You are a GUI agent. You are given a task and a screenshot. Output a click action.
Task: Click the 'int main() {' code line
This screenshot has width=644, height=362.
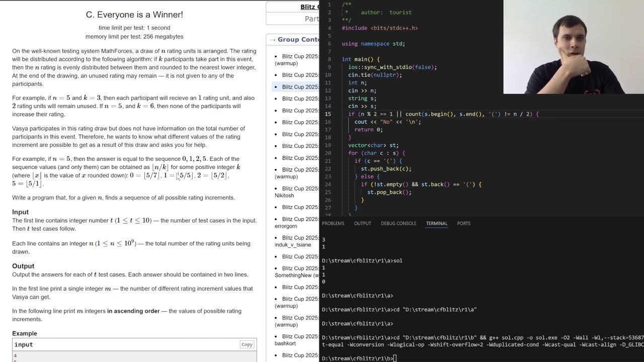point(361,59)
